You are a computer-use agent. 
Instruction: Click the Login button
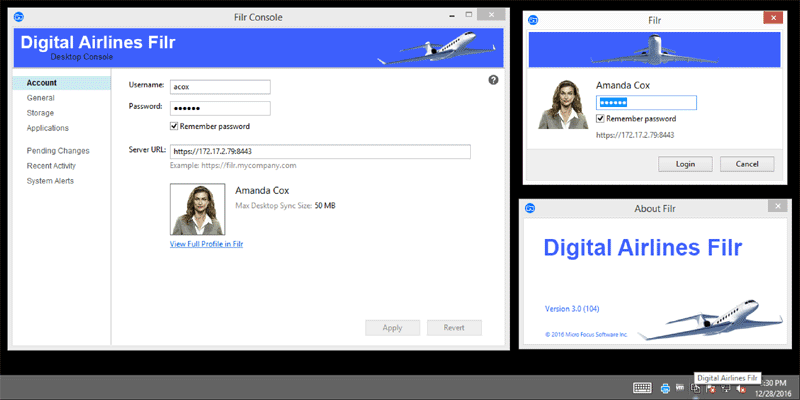pos(685,164)
